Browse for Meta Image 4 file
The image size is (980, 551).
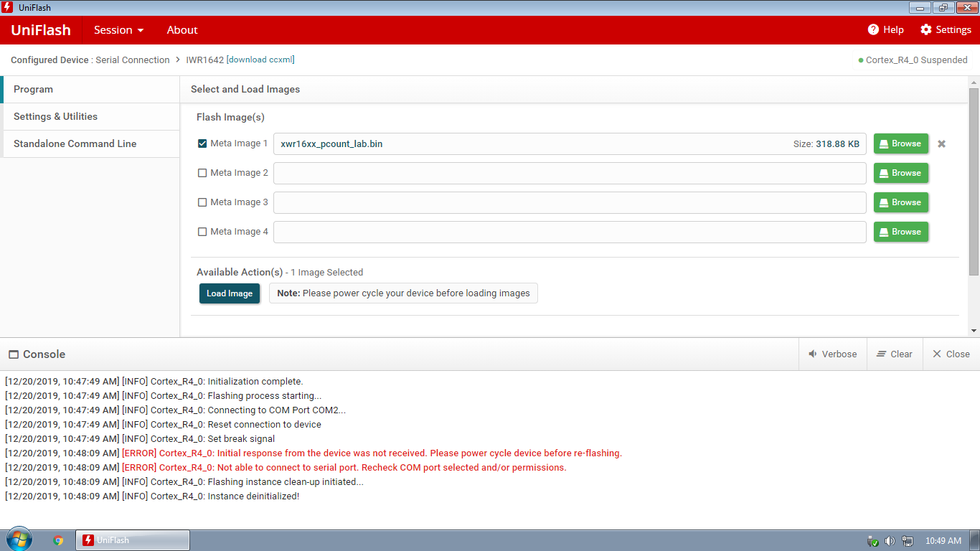(901, 232)
